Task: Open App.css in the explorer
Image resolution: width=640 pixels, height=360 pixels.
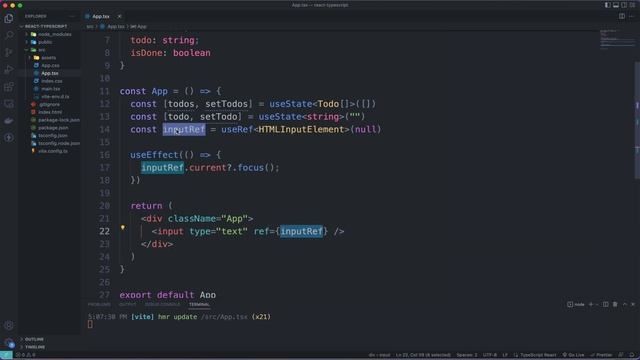Action: 50,65
